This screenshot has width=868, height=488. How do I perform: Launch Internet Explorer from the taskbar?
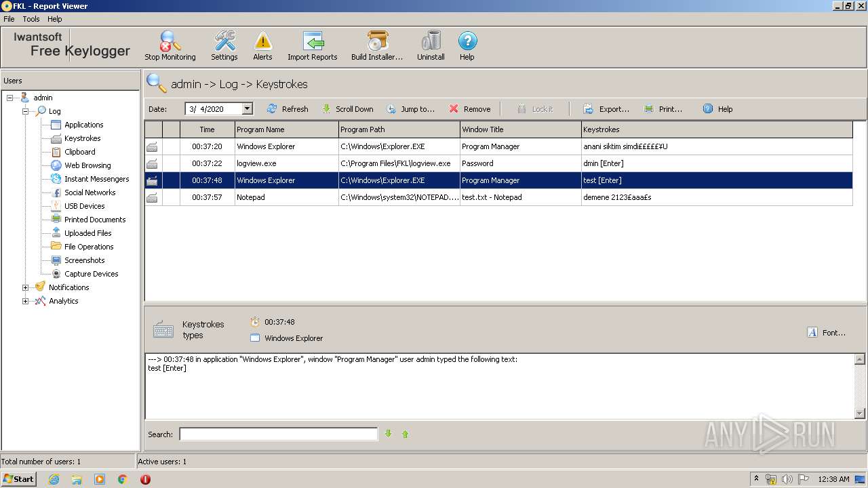pyautogui.click(x=54, y=479)
